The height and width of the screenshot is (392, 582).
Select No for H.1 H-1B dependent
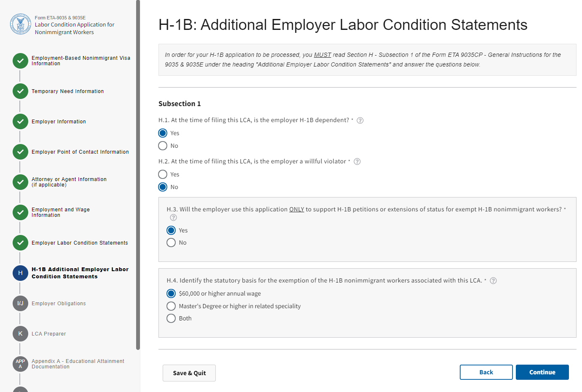tap(163, 146)
